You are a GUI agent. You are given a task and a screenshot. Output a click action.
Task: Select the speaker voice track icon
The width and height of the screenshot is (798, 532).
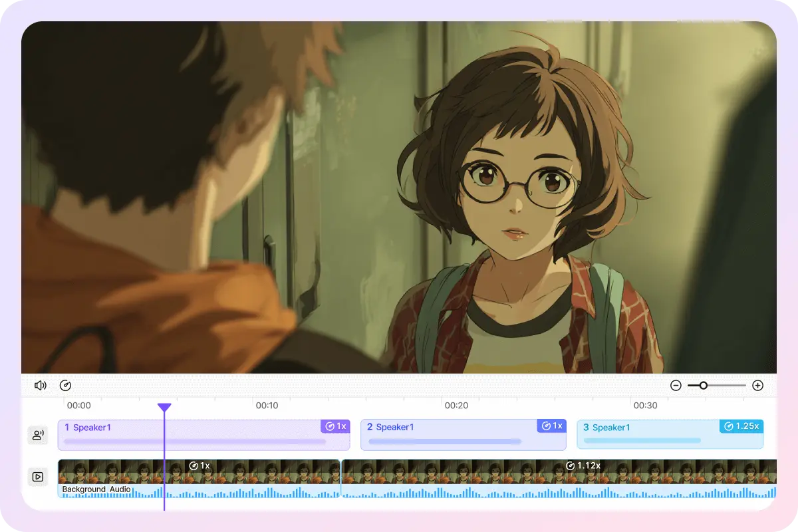38,435
